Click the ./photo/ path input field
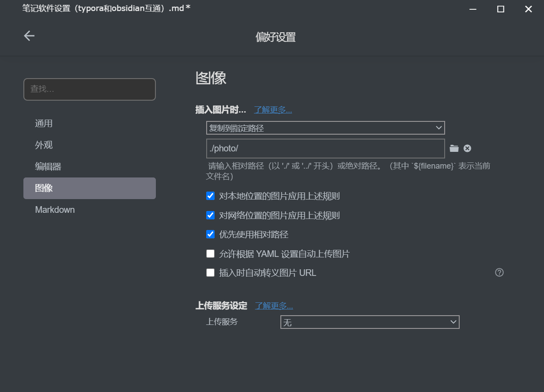 coord(325,148)
